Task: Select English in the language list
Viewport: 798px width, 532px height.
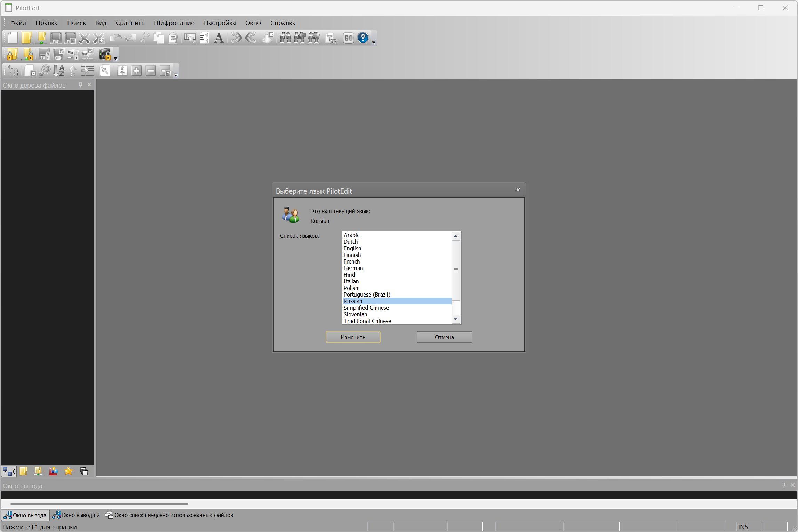Action: pos(397,248)
